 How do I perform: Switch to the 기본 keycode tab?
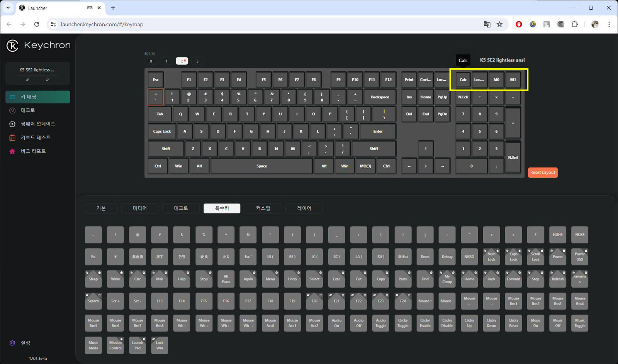[x=101, y=208]
